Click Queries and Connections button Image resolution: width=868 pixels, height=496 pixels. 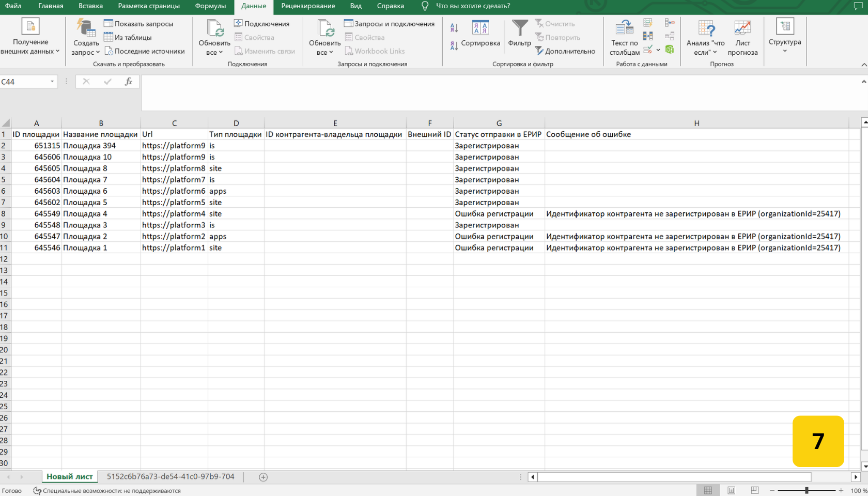click(390, 24)
